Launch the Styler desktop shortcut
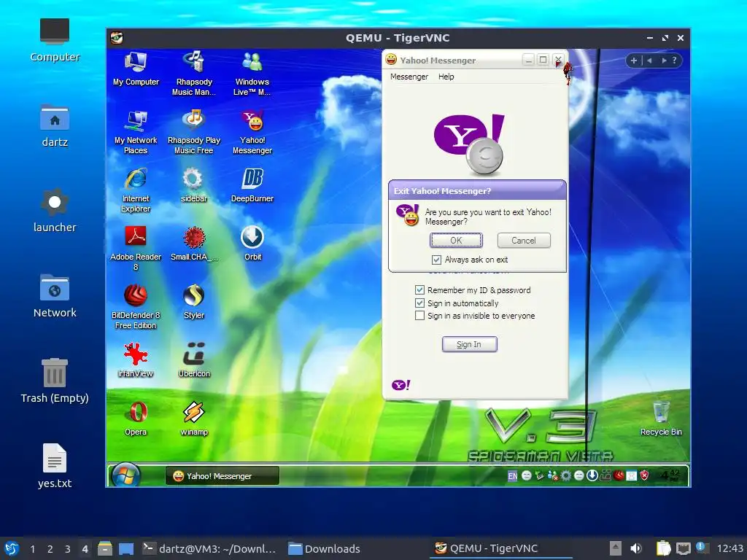 point(194,302)
